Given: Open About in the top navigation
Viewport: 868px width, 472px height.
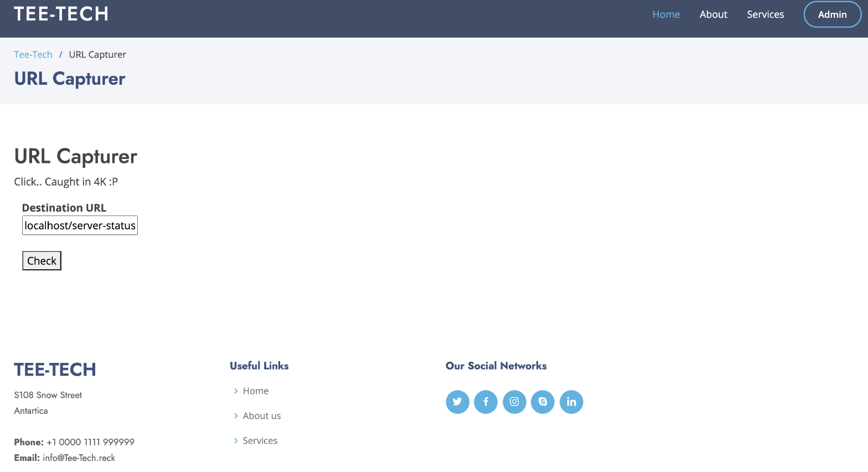Looking at the screenshot, I should coord(713,14).
